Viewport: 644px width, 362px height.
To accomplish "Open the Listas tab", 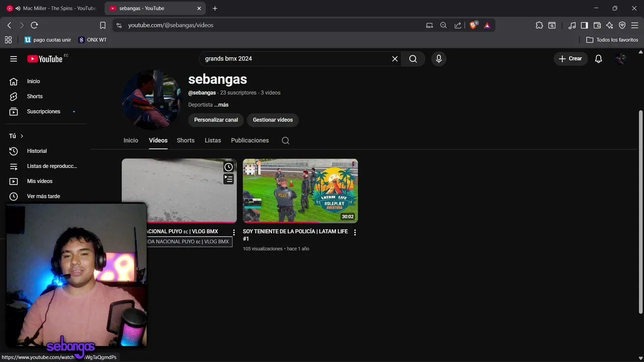I will (x=213, y=141).
